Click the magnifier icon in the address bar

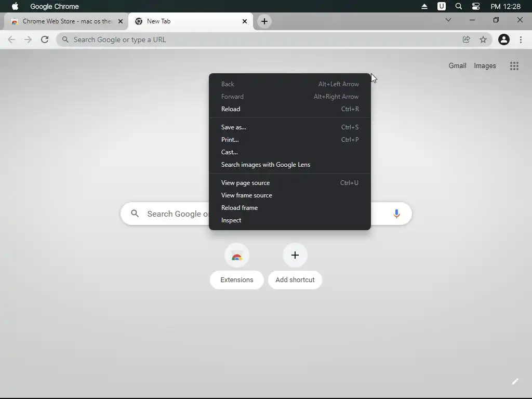(x=65, y=39)
